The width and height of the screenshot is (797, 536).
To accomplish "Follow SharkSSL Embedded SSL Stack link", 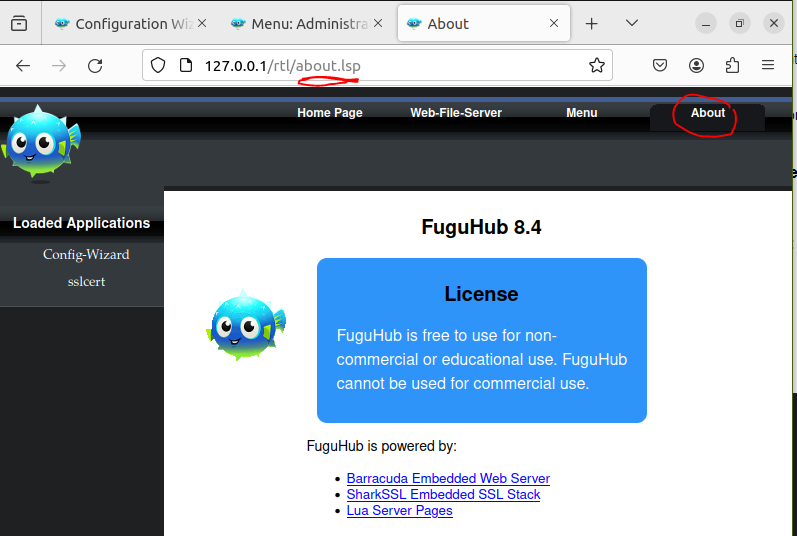I will click(443, 494).
